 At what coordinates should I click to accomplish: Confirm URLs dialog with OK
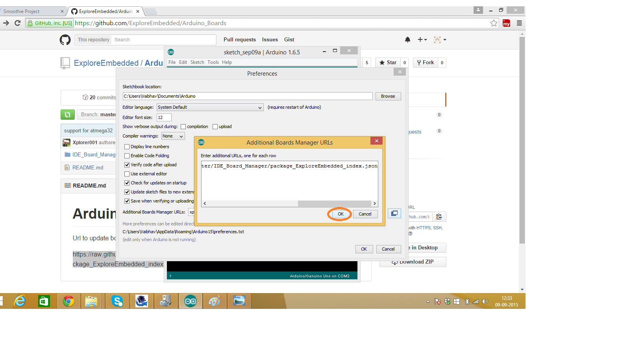coord(341,214)
